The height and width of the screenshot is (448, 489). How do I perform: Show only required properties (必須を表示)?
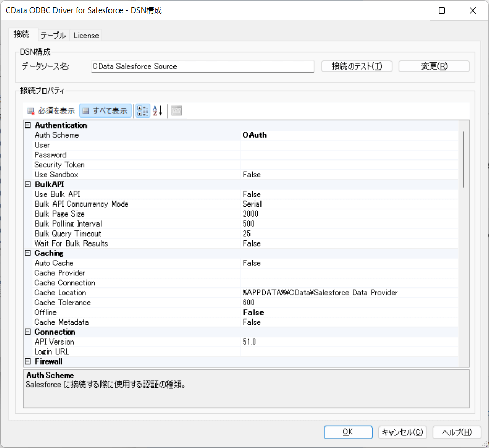(x=51, y=111)
